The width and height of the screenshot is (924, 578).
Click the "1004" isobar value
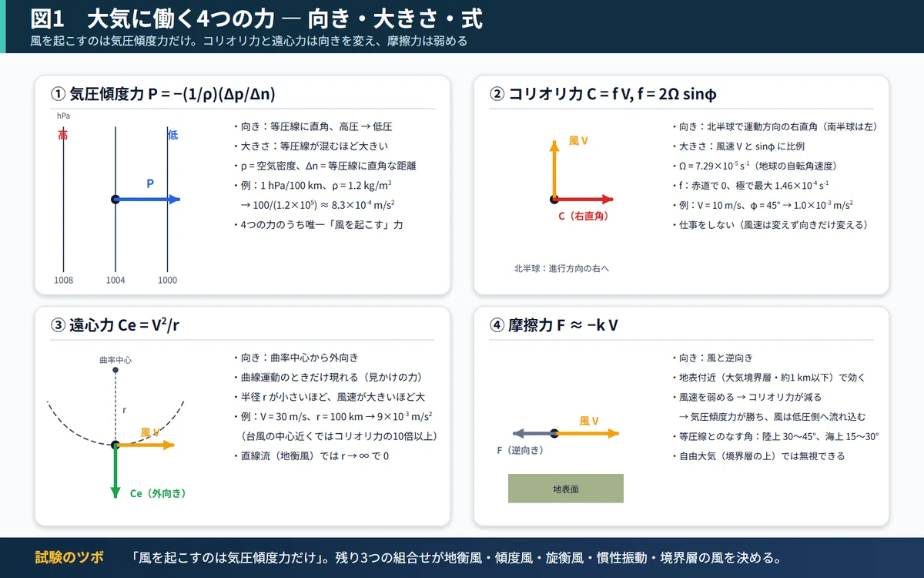115,280
